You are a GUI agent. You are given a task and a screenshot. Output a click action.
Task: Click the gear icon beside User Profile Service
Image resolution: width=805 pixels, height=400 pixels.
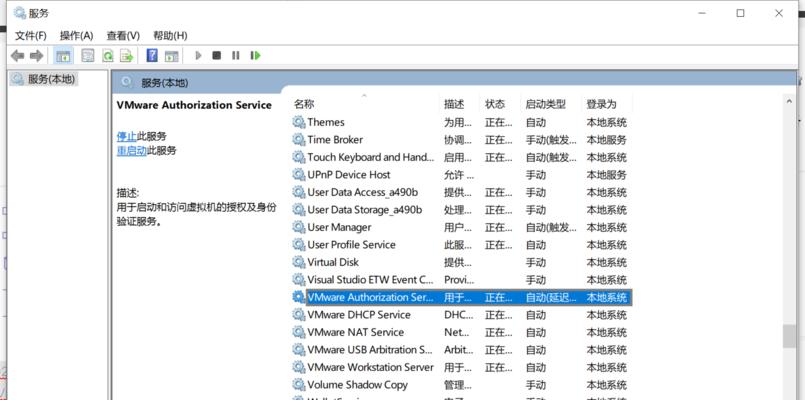click(299, 244)
